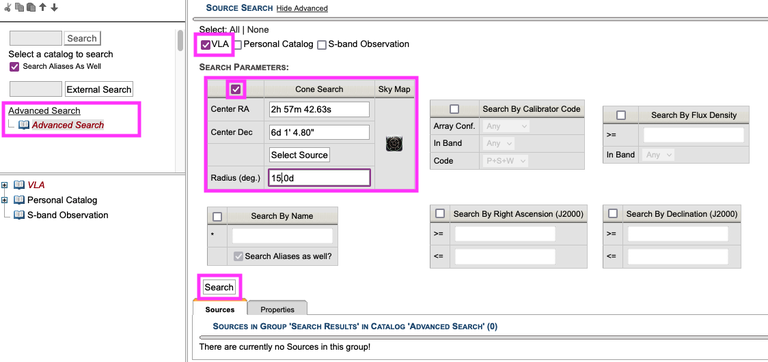Switch to the Properties tab
768x362 pixels.
click(x=277, y=310)
